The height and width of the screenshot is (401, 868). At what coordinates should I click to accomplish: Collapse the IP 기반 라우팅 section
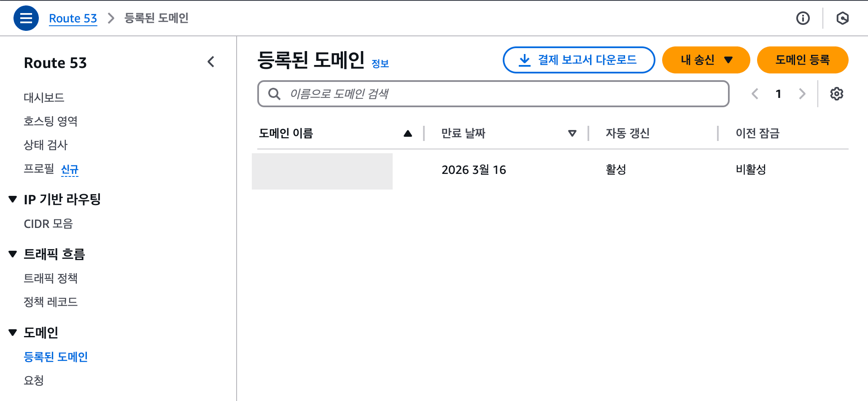pos(12,200)
